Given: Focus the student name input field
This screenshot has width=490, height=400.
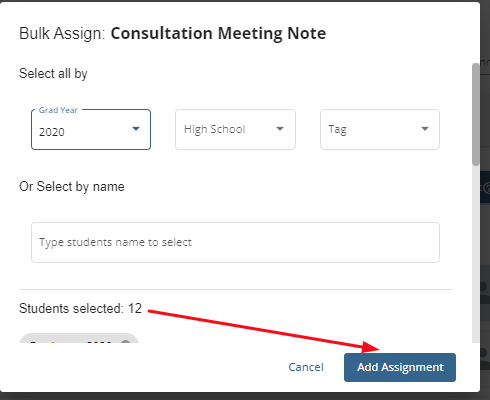Looking at the screenshot, I should coord(235,242).
